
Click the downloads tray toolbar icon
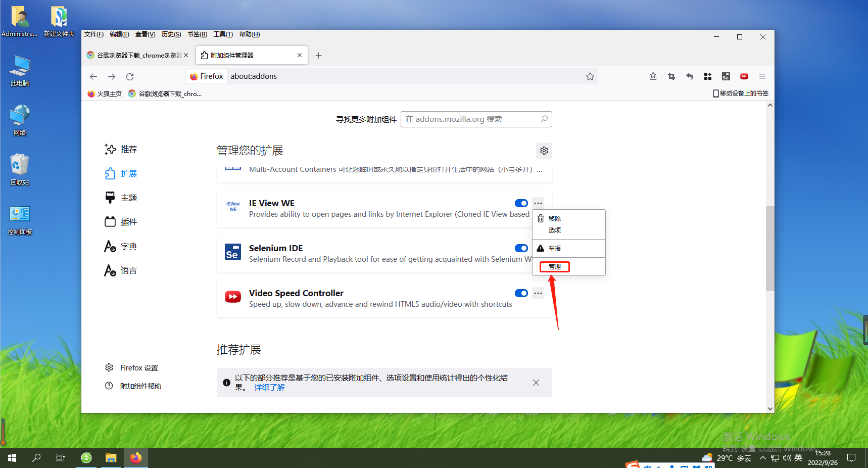point(653,76)
